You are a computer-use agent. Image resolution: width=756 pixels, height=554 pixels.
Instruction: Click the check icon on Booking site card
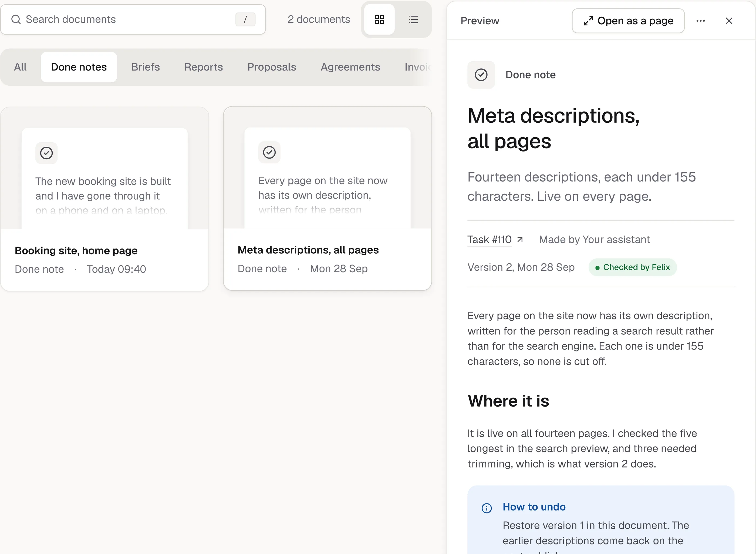(x=46, y=153)
